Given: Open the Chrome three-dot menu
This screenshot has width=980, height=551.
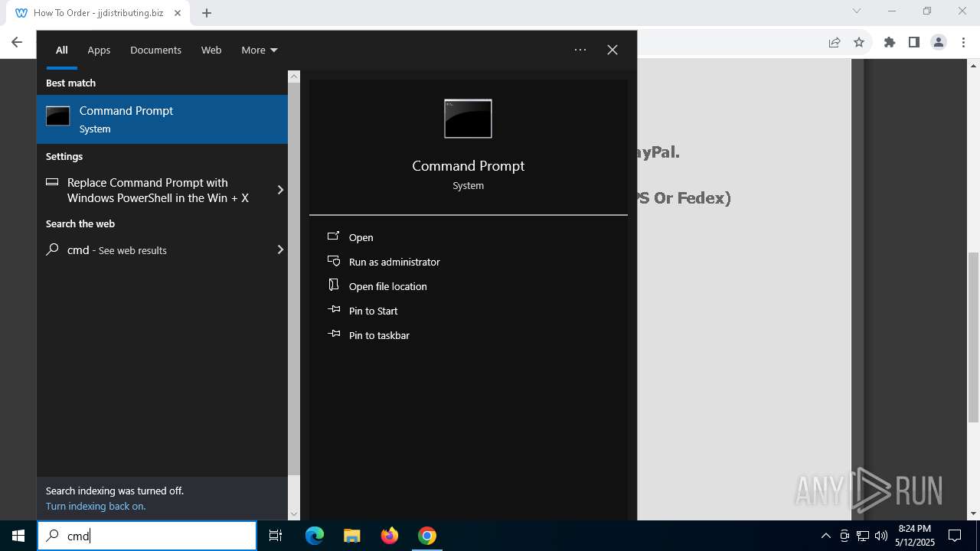Looking at the screenshot, I should point(962,42).
